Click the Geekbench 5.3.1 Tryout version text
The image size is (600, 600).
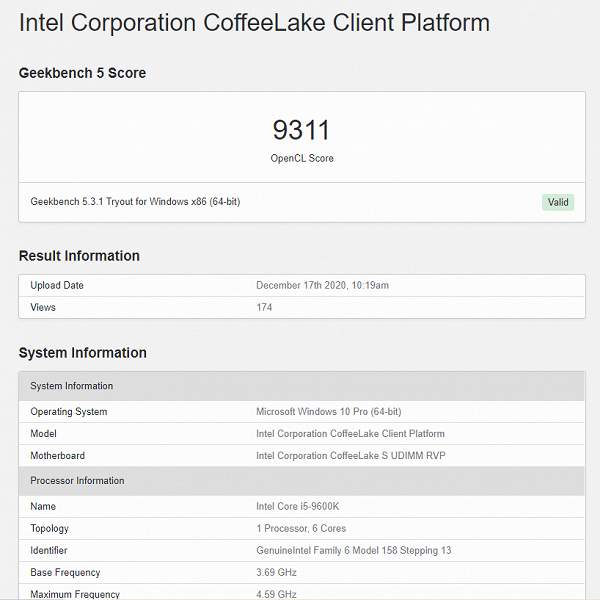pos(135,202)
